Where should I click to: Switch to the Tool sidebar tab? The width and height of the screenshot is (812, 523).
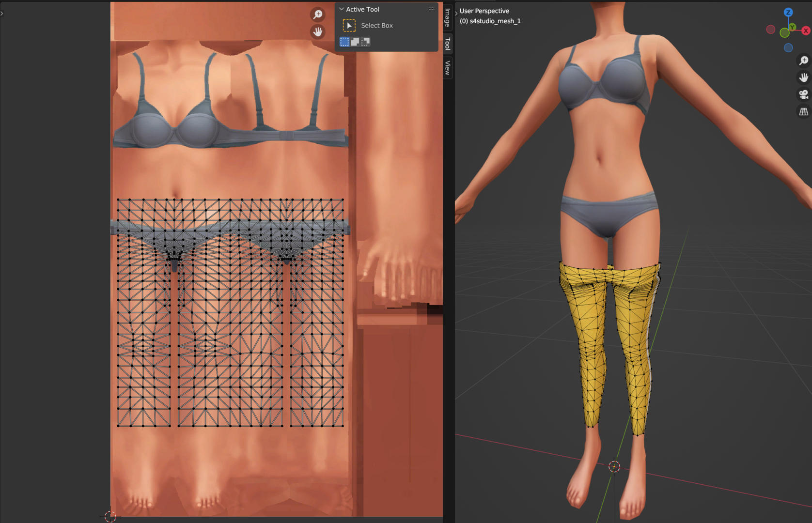tap(448, 44)
